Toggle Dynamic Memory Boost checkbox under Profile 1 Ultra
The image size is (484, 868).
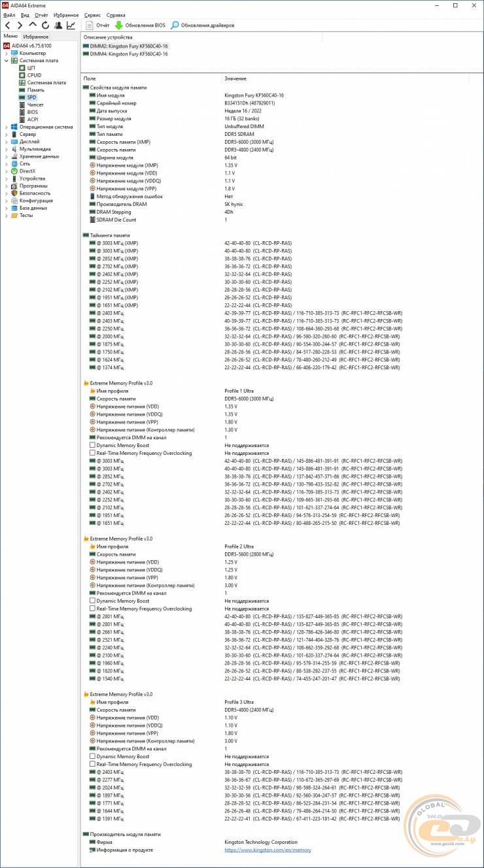pos(92,445)
